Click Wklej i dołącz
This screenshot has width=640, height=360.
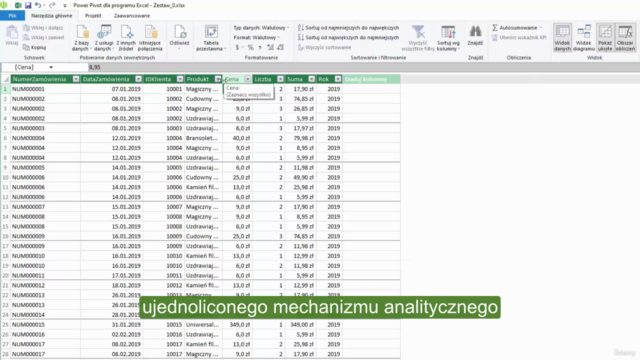point(43,28)
